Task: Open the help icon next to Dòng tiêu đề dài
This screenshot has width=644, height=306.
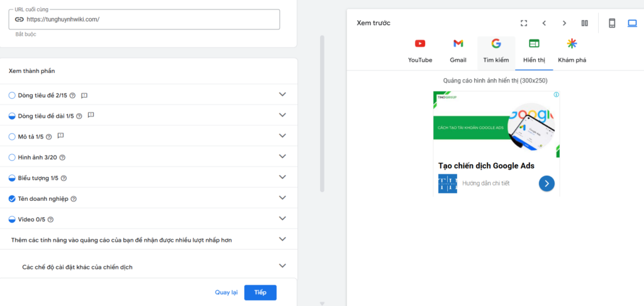Action: (79, 116)
